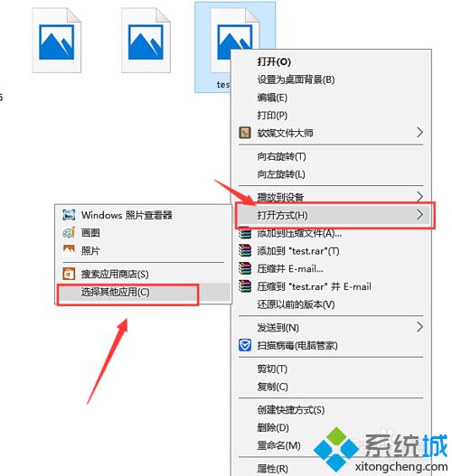Select 打开方式(H) menu entry
Screen dimensions: 452x476
(x=334, y=215)
